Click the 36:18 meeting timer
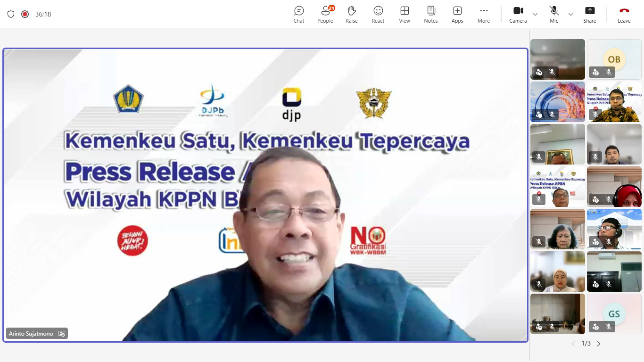The height and width of the screenshot is (362, 644). [43, 14]
